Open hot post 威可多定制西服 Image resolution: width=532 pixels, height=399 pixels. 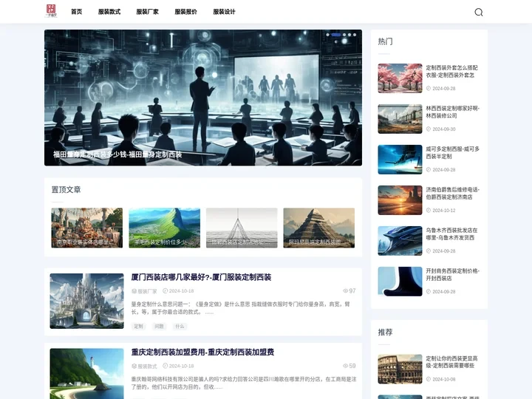pos(453,153)
